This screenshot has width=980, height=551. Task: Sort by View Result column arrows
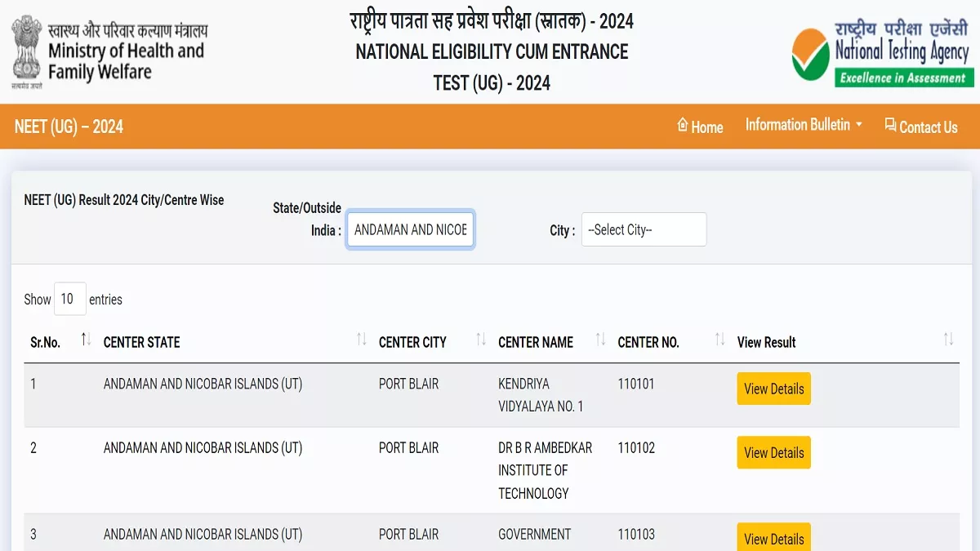tap(948, 340)
